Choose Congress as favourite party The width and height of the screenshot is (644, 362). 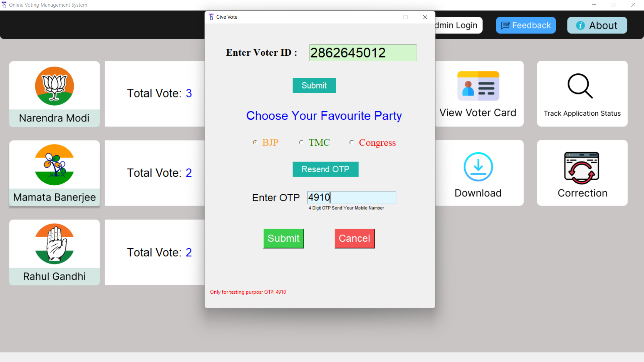[x=352, y=142]
